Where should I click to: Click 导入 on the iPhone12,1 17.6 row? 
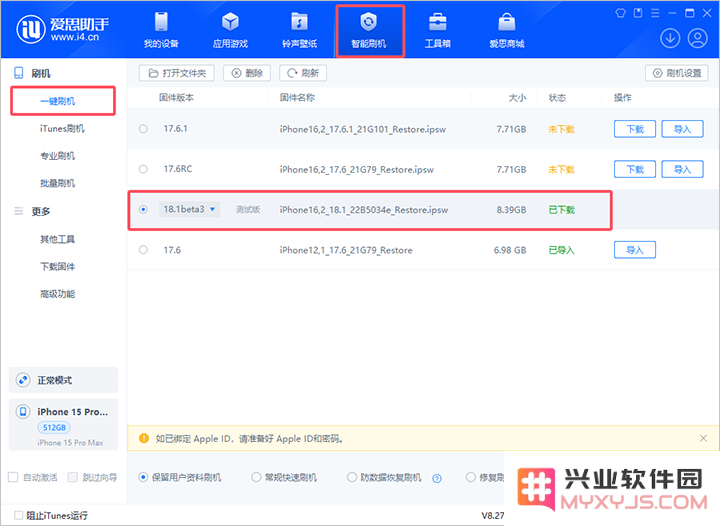[x=635, y=250]
